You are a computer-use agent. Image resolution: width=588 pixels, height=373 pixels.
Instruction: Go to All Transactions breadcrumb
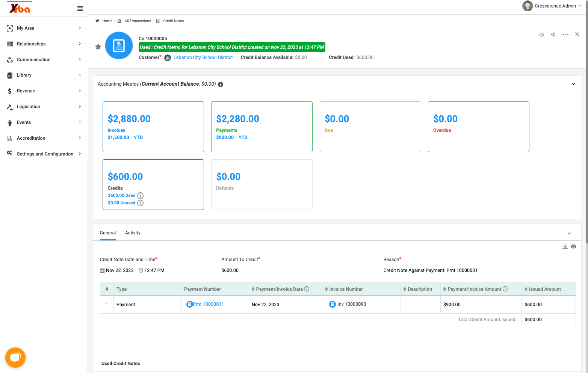click(138, 21)
